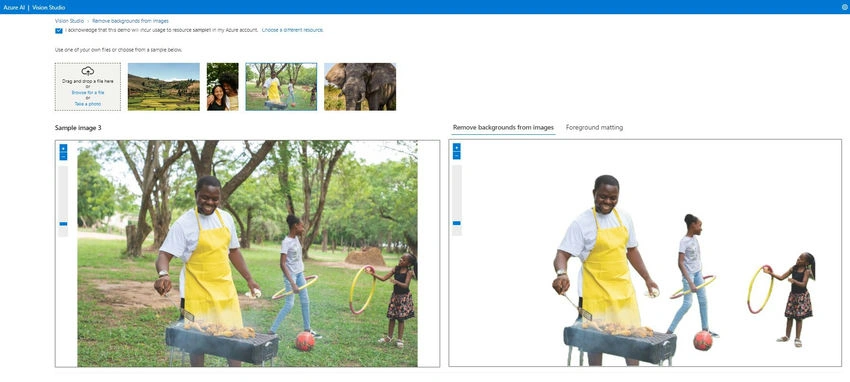Click the Vision Studio header text

tap(49, 7)
